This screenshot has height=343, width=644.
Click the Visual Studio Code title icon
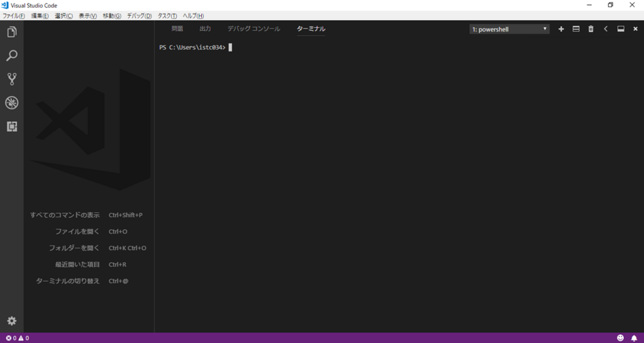[5, 5]
